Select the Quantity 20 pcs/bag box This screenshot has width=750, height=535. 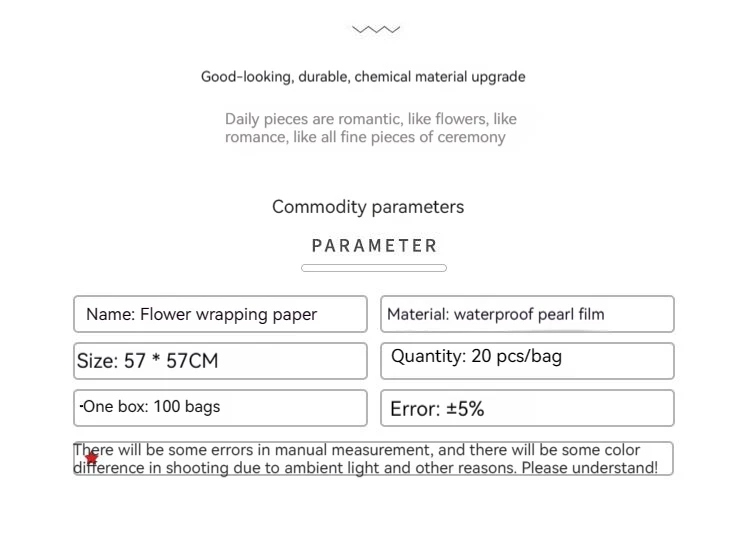click(x=527, y=358)
